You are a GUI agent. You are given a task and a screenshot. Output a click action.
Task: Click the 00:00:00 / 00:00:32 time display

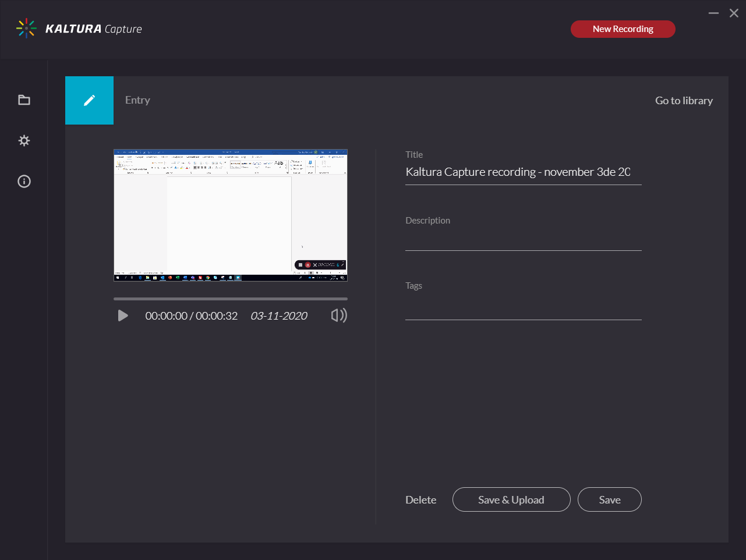(192, 316)
